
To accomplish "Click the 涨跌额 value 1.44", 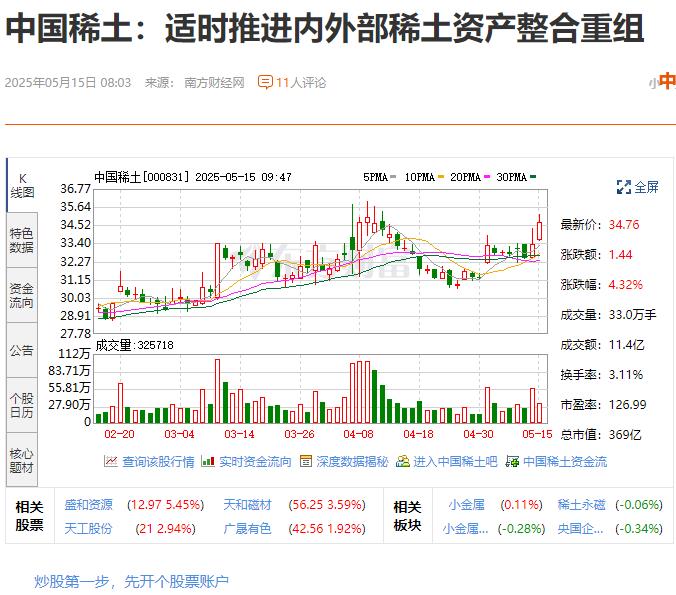I will (x=620, y=255).
